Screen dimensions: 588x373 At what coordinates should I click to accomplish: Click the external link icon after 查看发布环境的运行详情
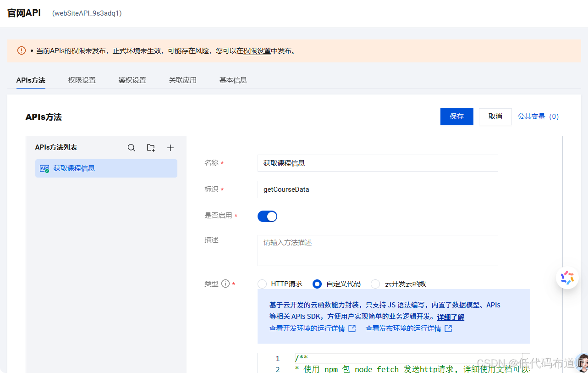click(x=448, y=328)
